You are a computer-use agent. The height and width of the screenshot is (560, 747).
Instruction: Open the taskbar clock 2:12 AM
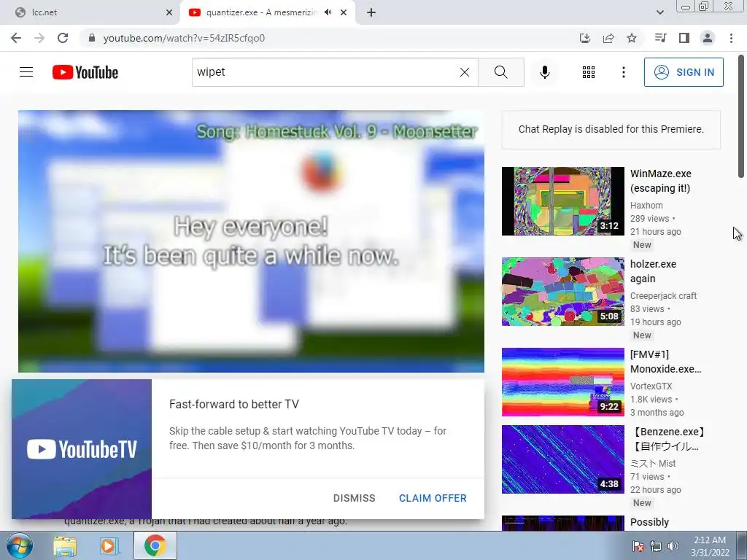point(710,545)
